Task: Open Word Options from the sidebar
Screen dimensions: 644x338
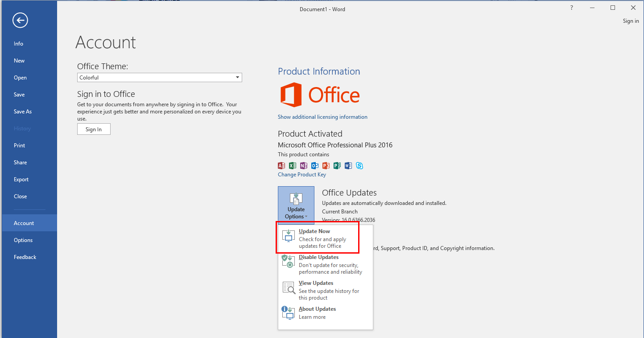Action: tap(29, 240)
